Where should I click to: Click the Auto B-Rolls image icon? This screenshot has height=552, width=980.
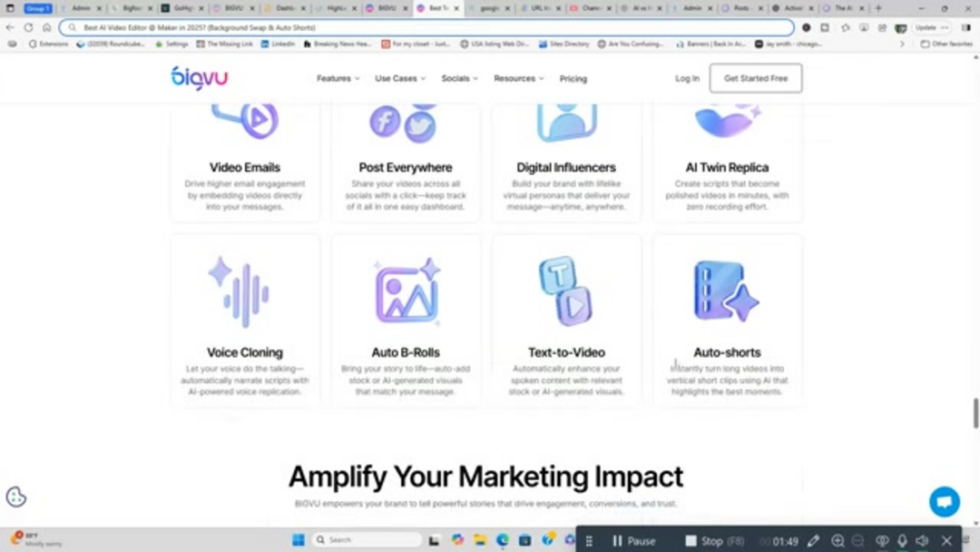[407, 292]
